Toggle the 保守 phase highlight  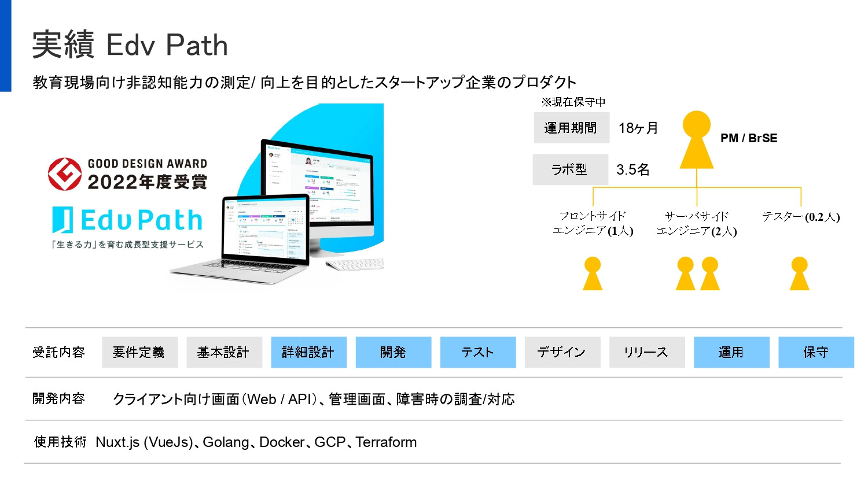coord(816,352)
